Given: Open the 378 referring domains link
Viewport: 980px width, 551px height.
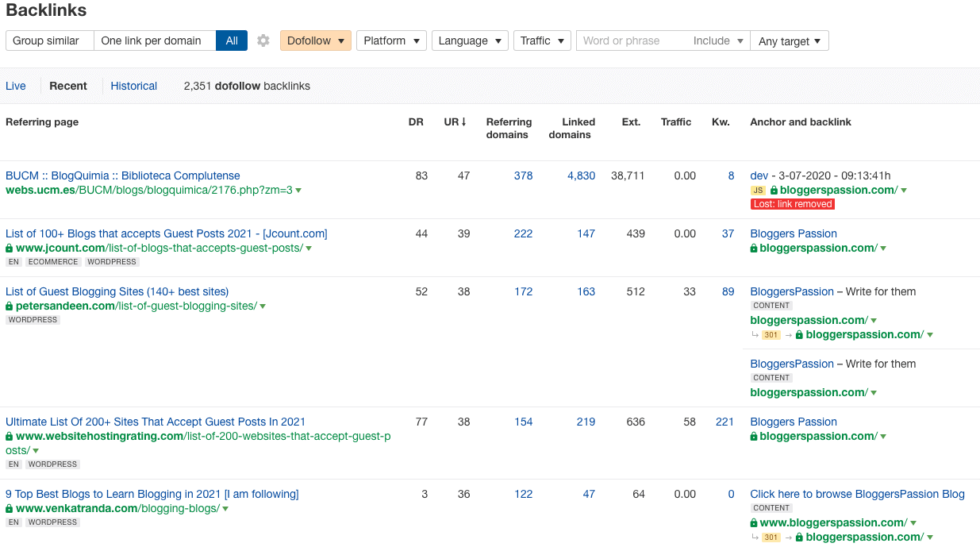Looking at the screenshot, I should (x=523, y=175).
